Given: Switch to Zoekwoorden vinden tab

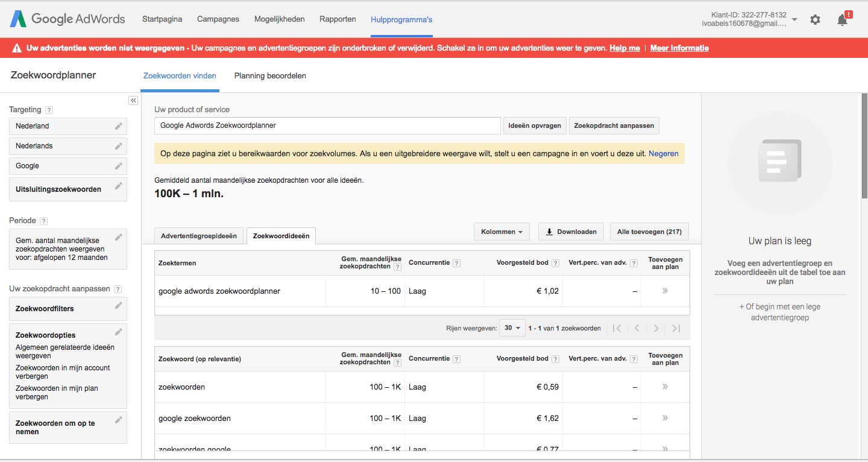Looking at the screenshot, I should [x=180, y=76].
